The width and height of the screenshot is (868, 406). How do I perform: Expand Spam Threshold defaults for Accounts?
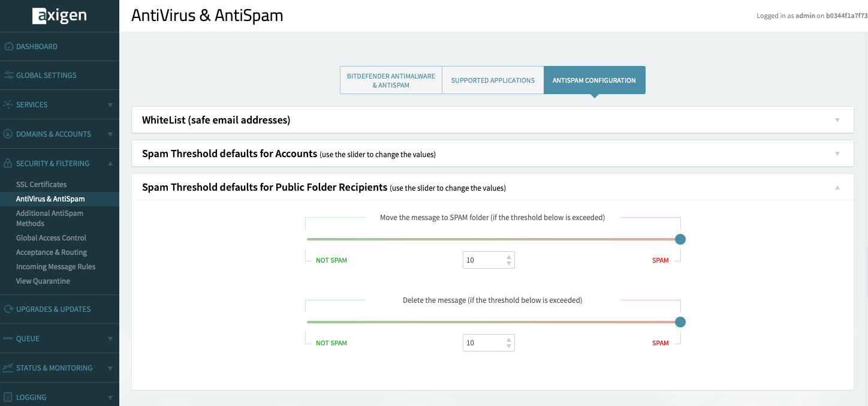coord(837,154)
